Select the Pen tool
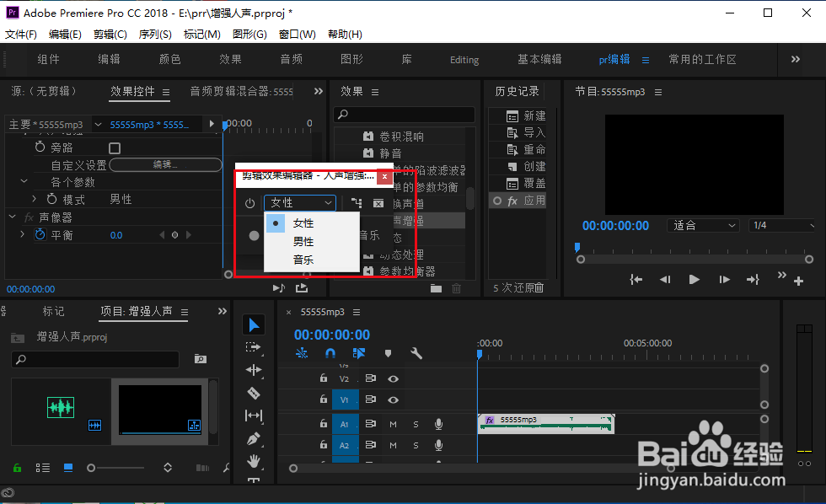The width and height of the screenshot is (826, 504). 254,439
